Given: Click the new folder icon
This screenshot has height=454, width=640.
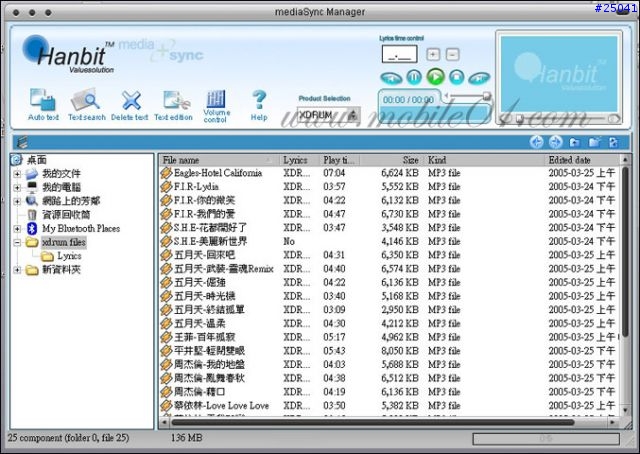Looking at the screenshot, I should click(595, 142).
